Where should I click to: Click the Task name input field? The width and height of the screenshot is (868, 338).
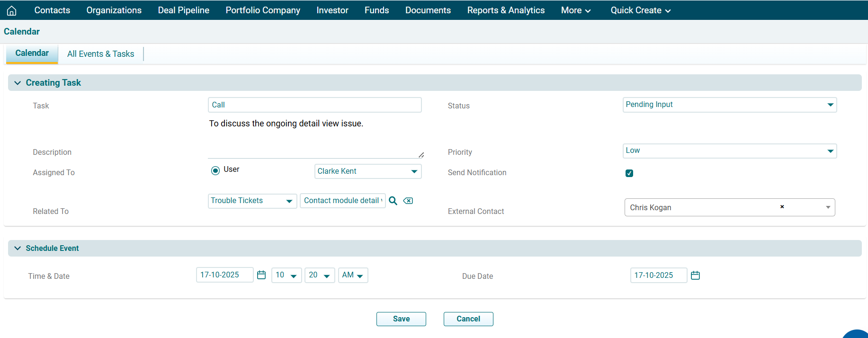[x=314, y=105]
